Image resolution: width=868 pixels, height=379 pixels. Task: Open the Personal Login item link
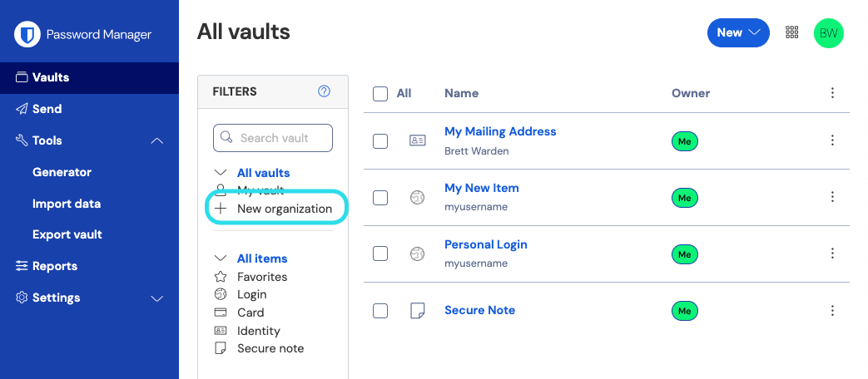485,244
